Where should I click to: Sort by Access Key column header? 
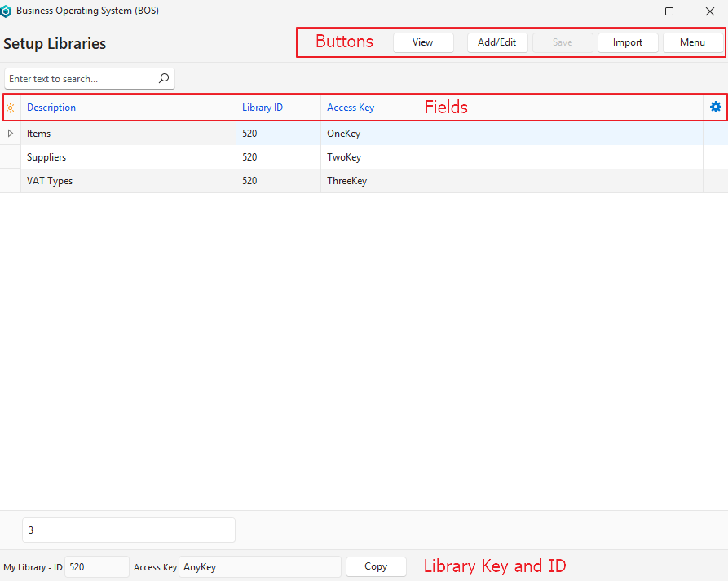[351, 108]
